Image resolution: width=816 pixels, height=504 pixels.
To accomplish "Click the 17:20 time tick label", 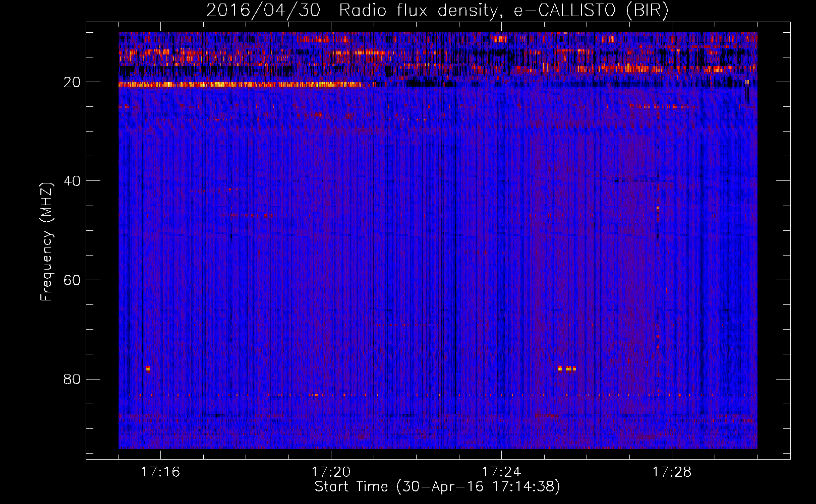I will (331, 472).
